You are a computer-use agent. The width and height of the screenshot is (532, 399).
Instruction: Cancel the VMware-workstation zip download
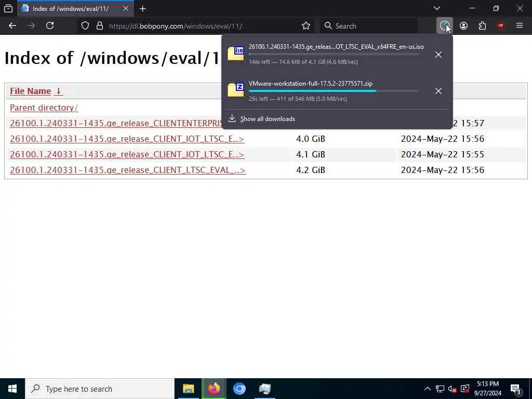point(438,91)
